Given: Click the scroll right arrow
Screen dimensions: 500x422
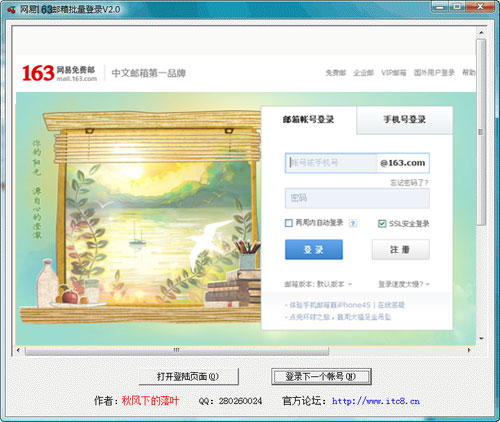Looking at the screenshot, I should click(469, 350).
